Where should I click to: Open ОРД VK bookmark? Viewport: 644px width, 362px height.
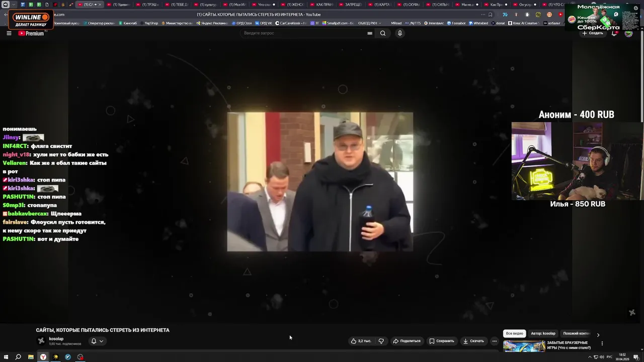264,23
